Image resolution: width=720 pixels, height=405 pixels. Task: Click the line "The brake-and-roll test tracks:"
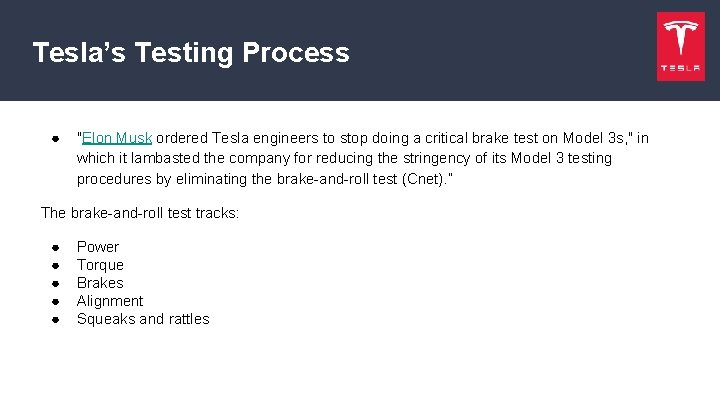140,212
